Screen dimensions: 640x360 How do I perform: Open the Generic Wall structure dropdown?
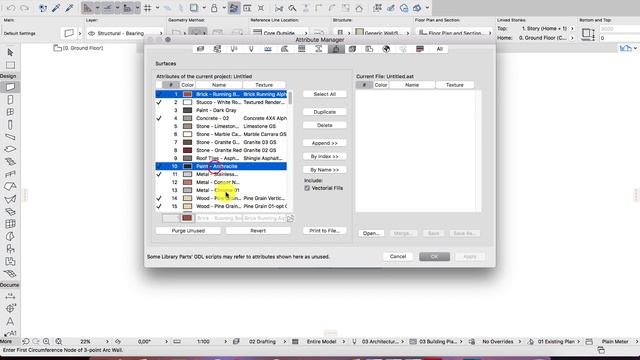click(382, 33)
